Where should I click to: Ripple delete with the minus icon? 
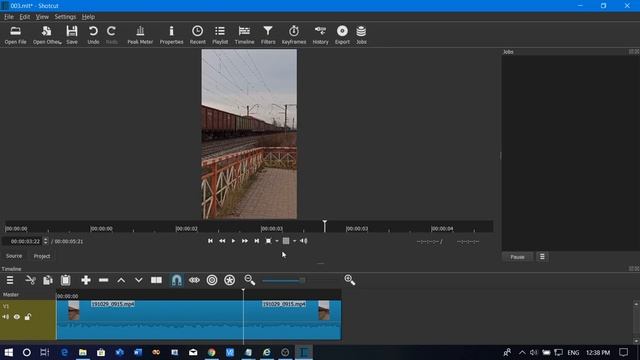point(103,280)
